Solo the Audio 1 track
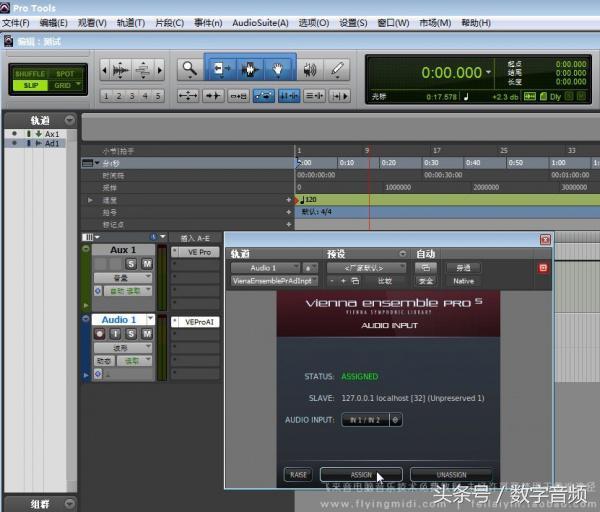This screenshot has width=600, height=512. (131, 334)
